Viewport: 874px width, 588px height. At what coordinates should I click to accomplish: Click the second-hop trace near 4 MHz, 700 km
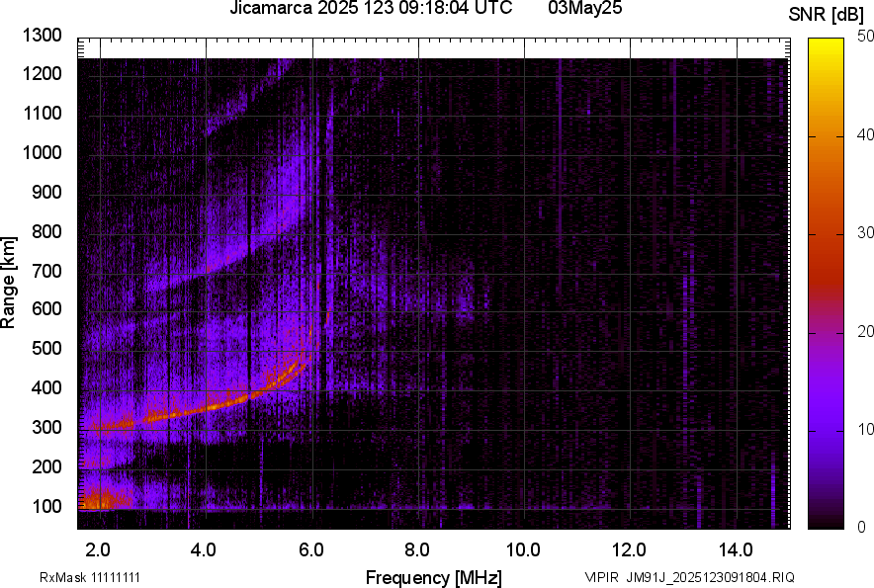tap(209, 269)
